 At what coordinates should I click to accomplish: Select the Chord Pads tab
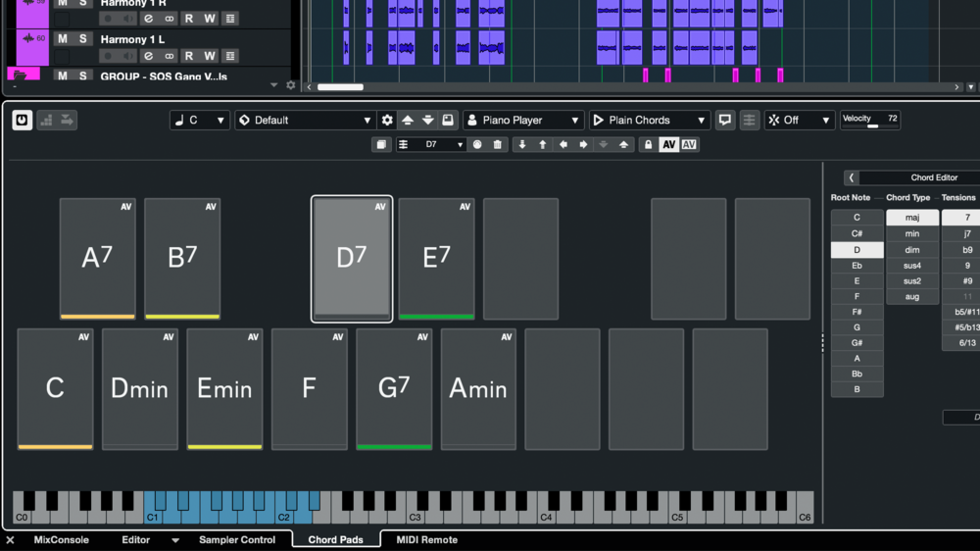pos(335,540)
